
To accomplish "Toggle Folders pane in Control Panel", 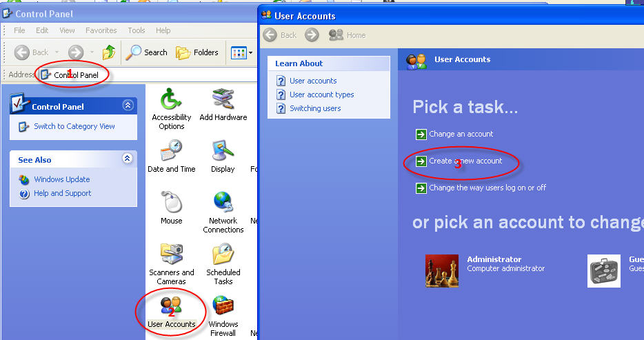I will pos(197,52).
